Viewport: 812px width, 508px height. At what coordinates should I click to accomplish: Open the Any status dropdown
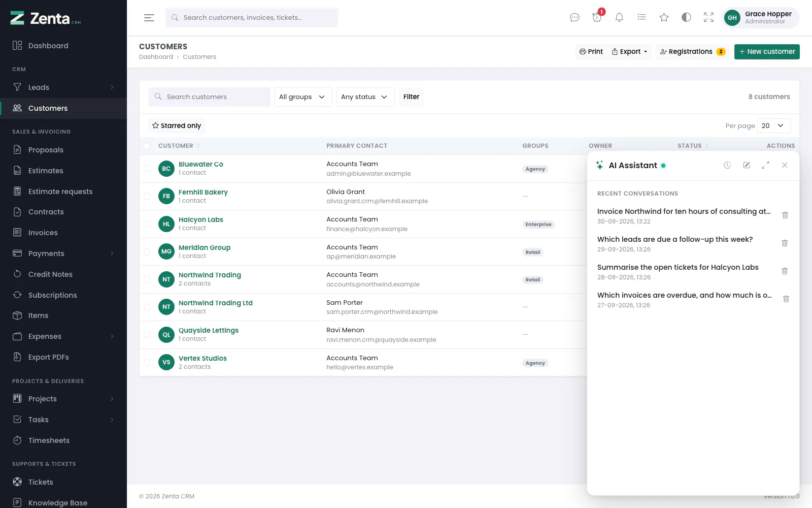(365, 97)
